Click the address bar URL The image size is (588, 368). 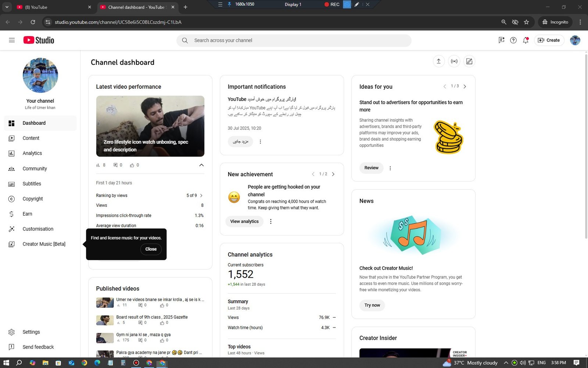click(118, 22)
